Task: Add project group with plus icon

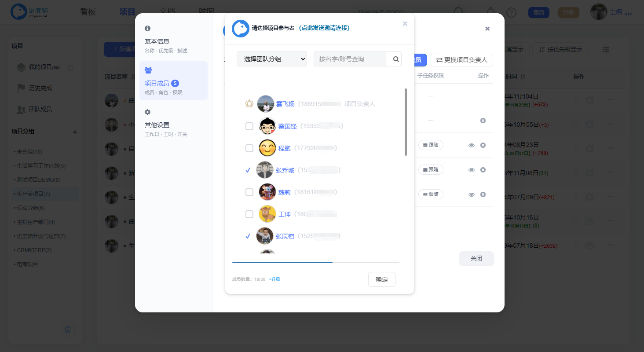Action: pos(75,132)
